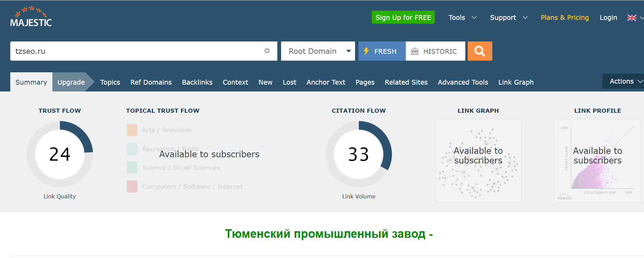This screenshot has height=258, width=644.
Task: Open the Anchor Text tab
Action: point(326,82)
